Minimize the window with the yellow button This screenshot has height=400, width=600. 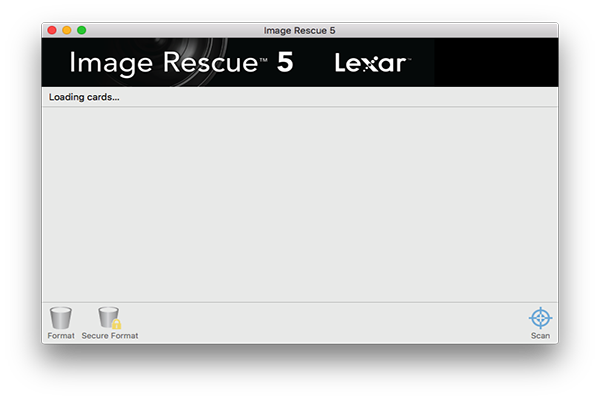point(67,30)
